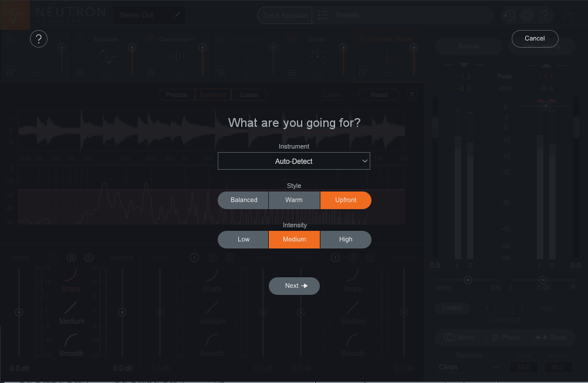This screenshot has width=588, height=383.
Task: Toggle the Equalizer module power button
Action: click(80, 39)
